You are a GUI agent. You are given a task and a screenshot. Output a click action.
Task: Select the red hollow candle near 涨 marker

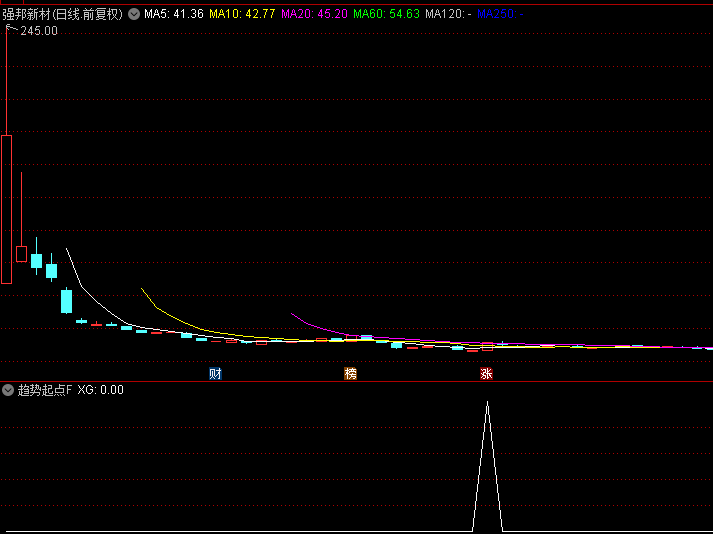[487, 347]
